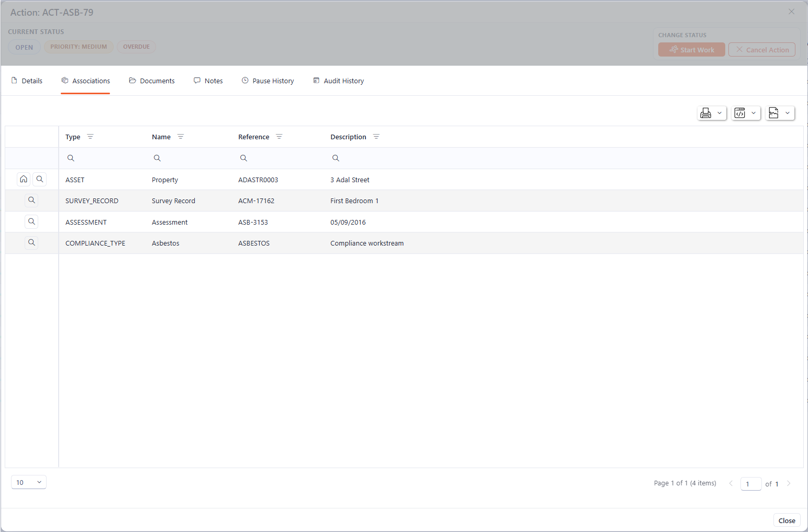Screen dimensions: 808x532
Task: Click the magnifier icon on the Survey Record row
Action: point(31,200)
